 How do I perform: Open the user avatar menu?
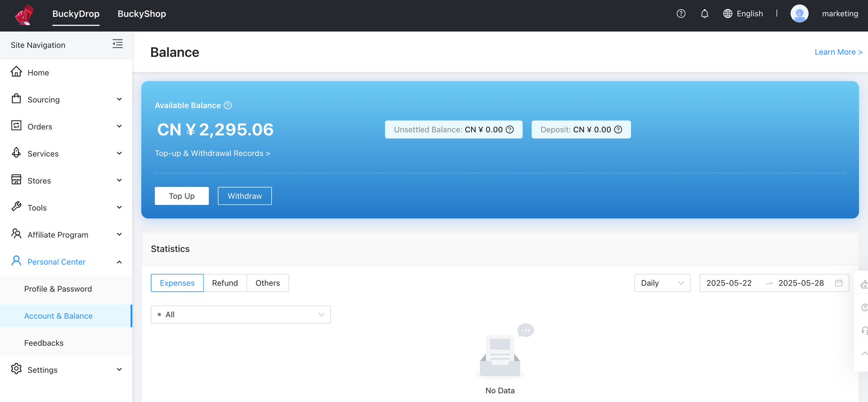pyautogui.click(x=799, y=13)
